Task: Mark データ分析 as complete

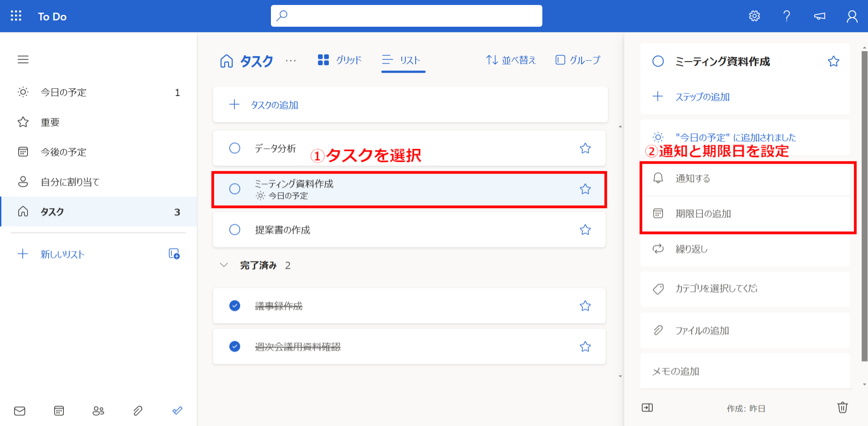Action: [235, 148]
